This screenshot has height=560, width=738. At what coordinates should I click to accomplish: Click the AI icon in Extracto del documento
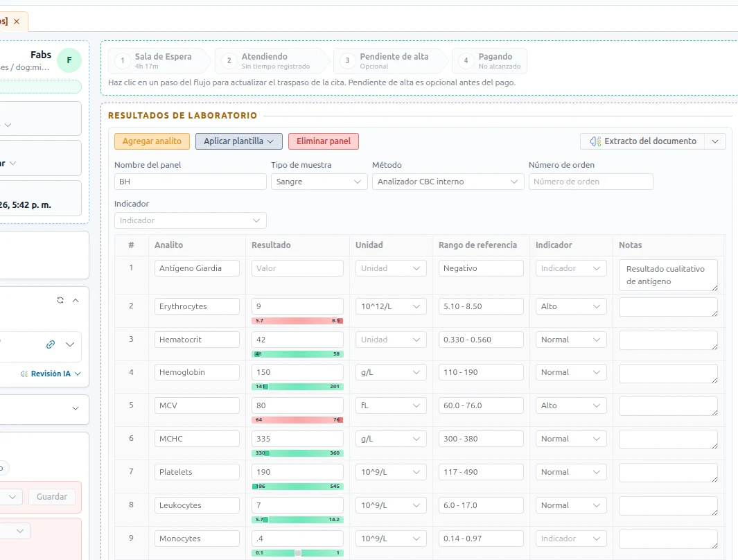pyautogui.click(x=595, y=141)
